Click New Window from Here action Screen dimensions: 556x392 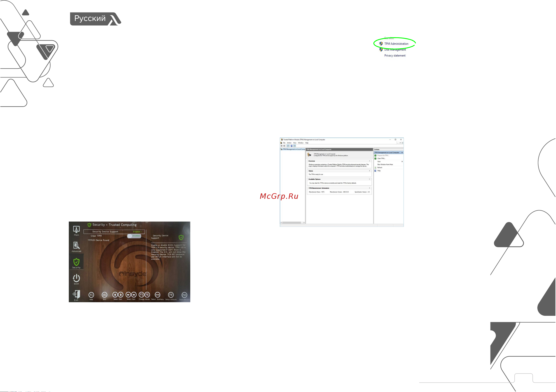click(x=385, y=164)
